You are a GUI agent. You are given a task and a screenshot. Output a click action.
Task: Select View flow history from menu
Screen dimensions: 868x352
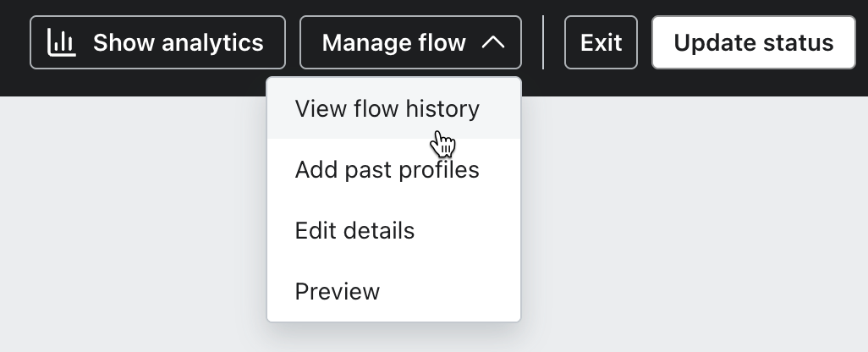pyautogui.click(x=387, y=109)
